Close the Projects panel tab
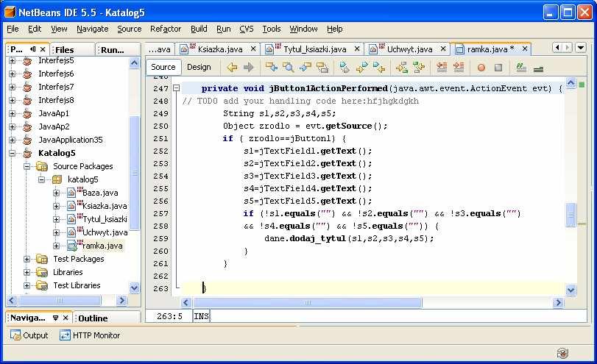The width and height of the screenshot is (597, 364). [43, 49]
